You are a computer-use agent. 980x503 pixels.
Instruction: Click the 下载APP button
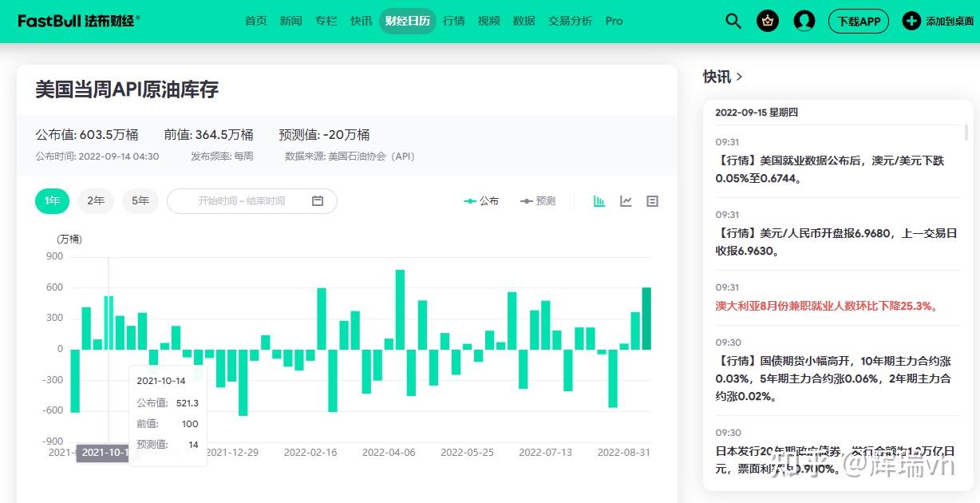[859, 21]
